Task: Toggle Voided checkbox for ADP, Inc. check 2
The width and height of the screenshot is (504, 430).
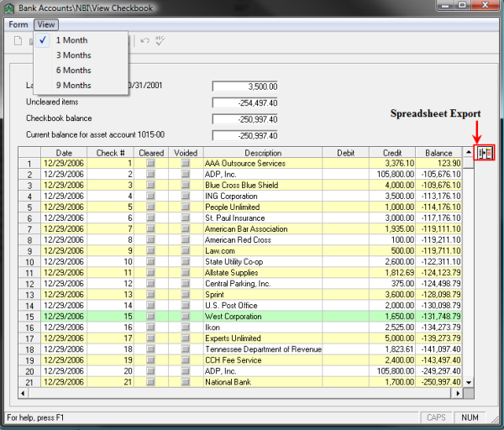Action: (x=186, y=175)
